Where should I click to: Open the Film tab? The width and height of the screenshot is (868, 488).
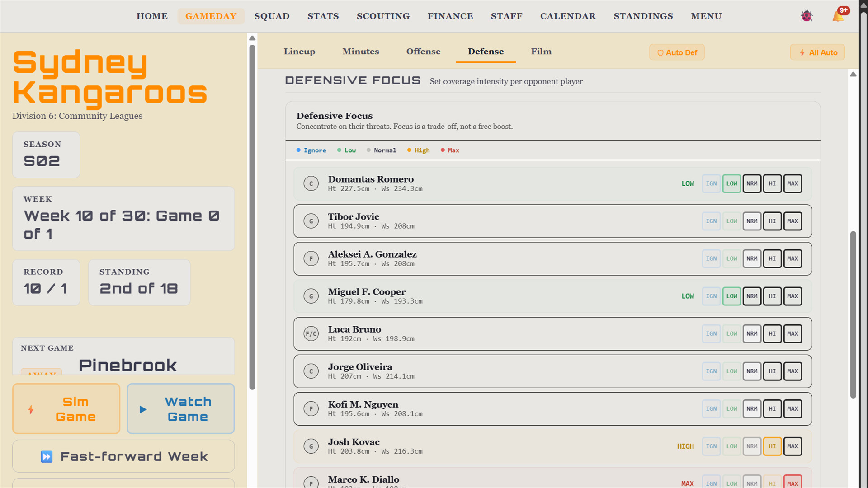tap(541, 52)
